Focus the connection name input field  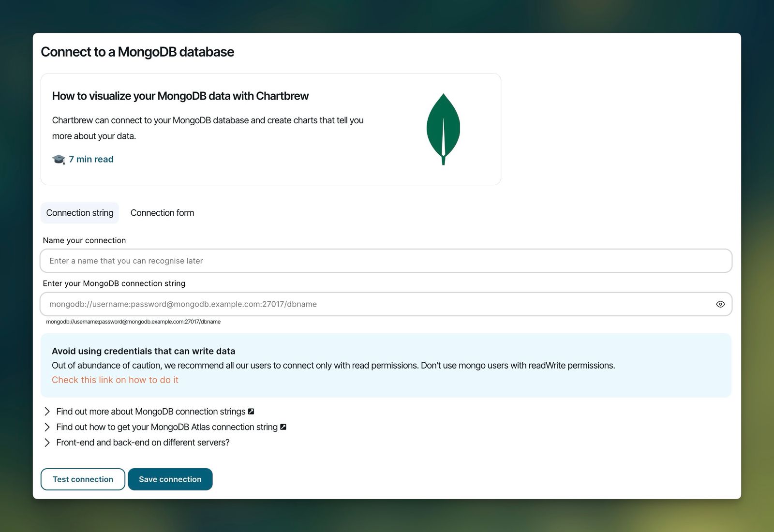(387, 261)
